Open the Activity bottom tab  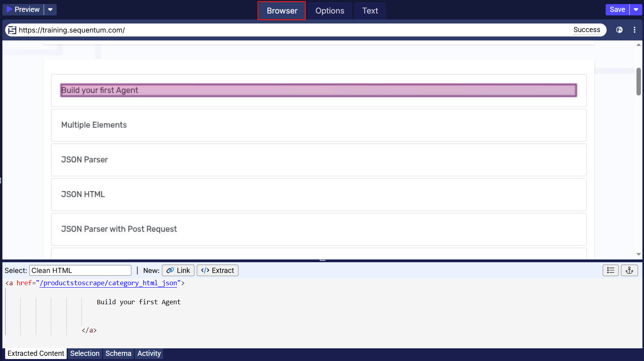(x=149, y=353)
